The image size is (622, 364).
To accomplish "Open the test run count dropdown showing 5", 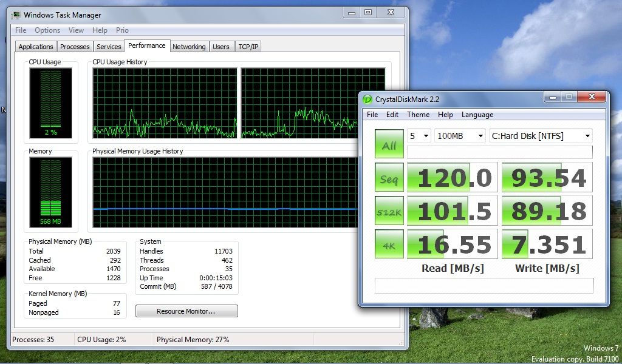I will [419, 136].
